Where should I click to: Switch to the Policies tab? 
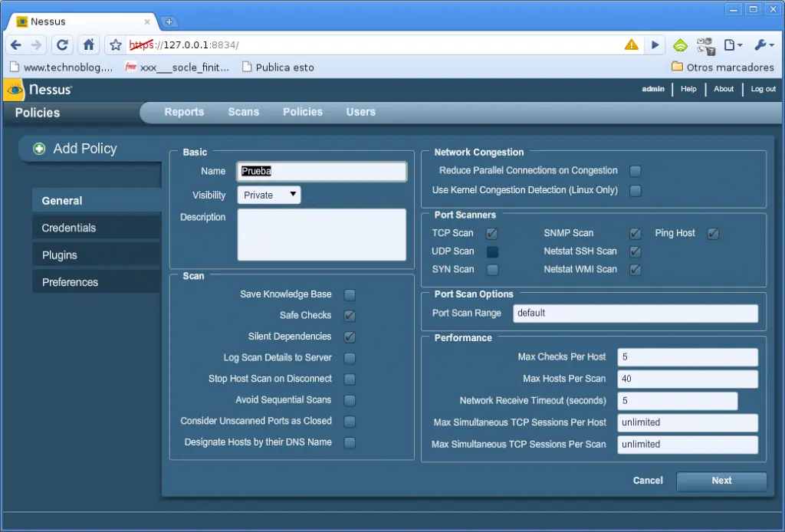point(303,112)
